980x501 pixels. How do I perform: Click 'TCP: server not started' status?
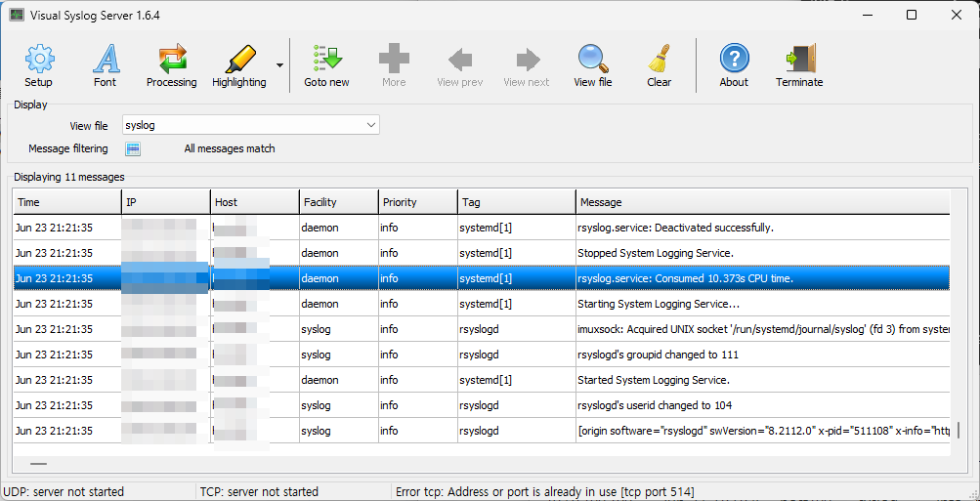[x=259, y=492]
